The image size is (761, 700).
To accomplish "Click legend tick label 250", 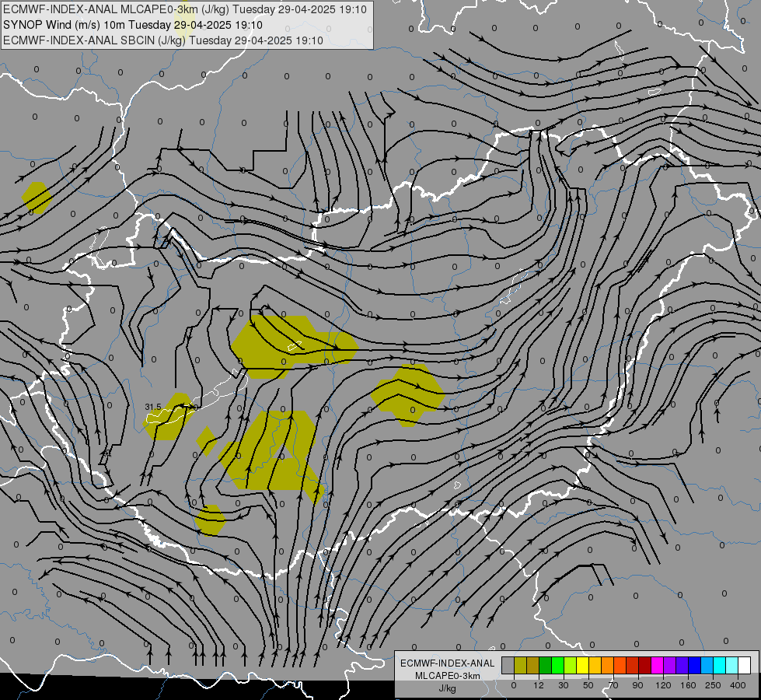I will point(713,685).
